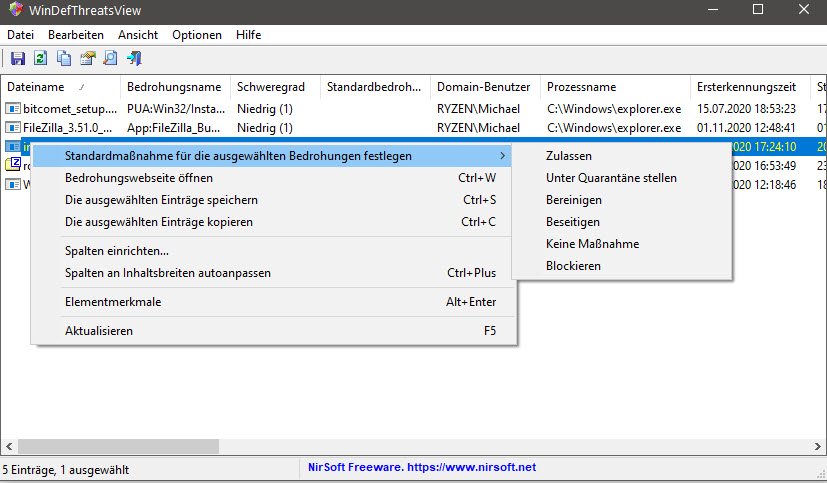Viewport: 827px width, 483px height.
Task: Expand the submenu arrow of Standardmaßnahme entry
Action: click(x=502, y=156)
